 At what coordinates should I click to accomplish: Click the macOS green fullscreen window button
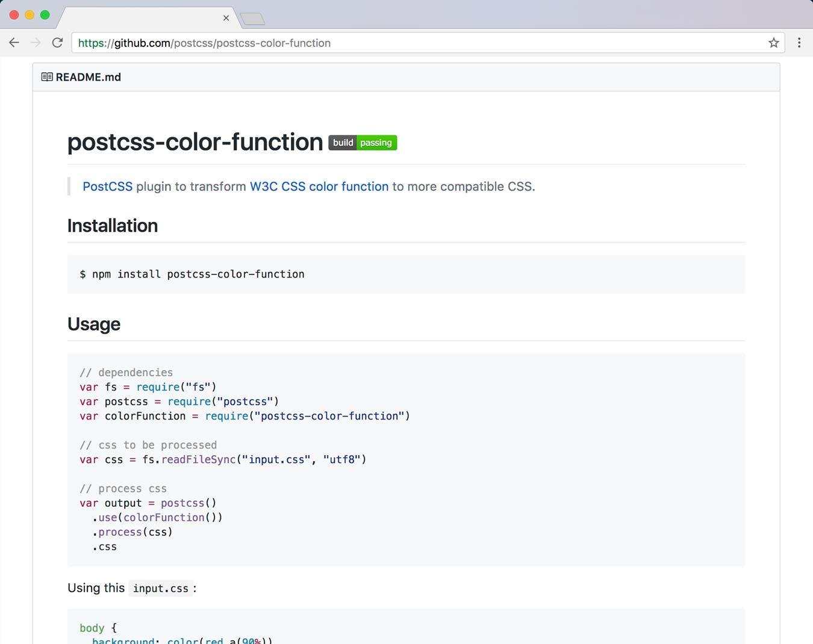point(45,14)
